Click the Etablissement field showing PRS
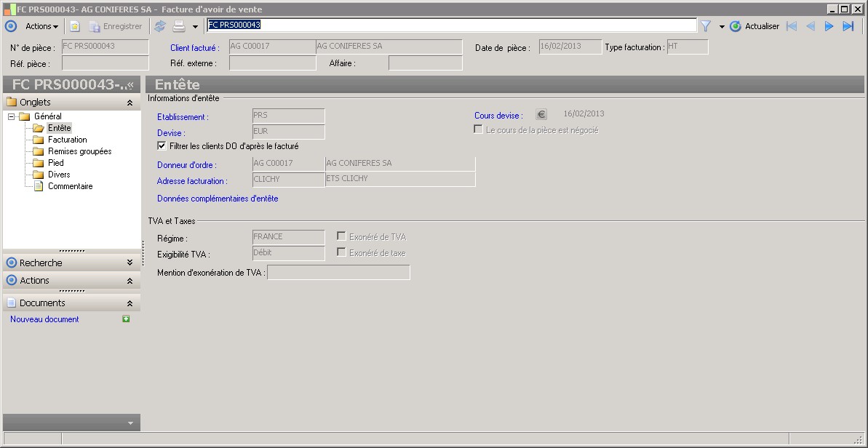 pyautogui.click(x=288, y=116)
